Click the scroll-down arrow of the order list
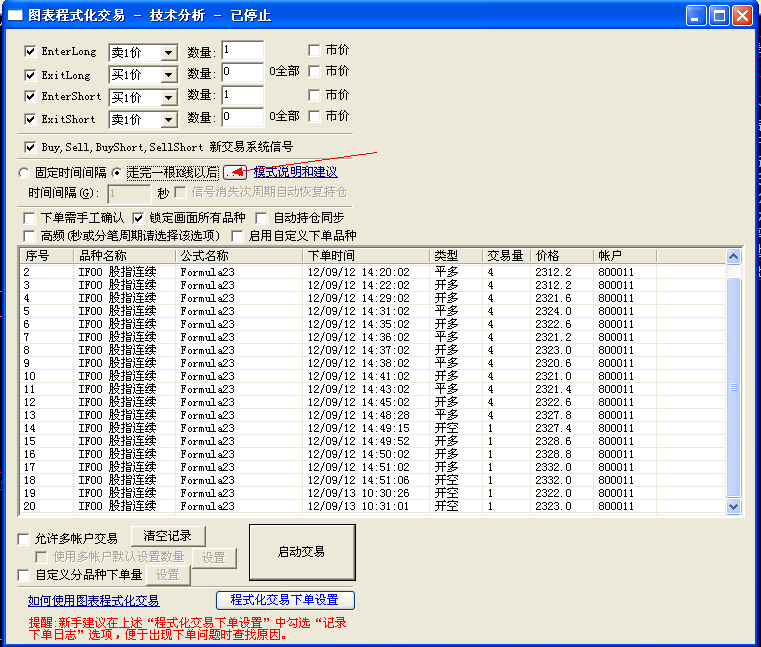Viewport: 761px width, 647px height. click(734, 506)
